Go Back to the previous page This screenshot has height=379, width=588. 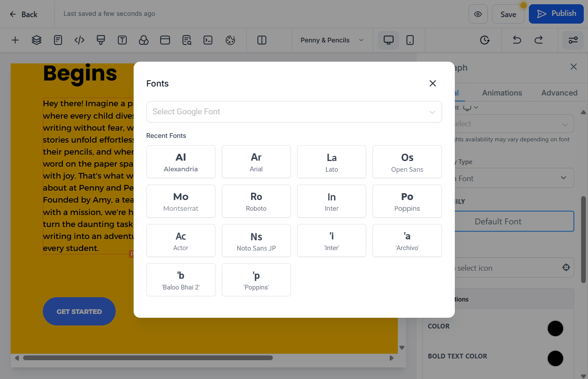point(24,14)
